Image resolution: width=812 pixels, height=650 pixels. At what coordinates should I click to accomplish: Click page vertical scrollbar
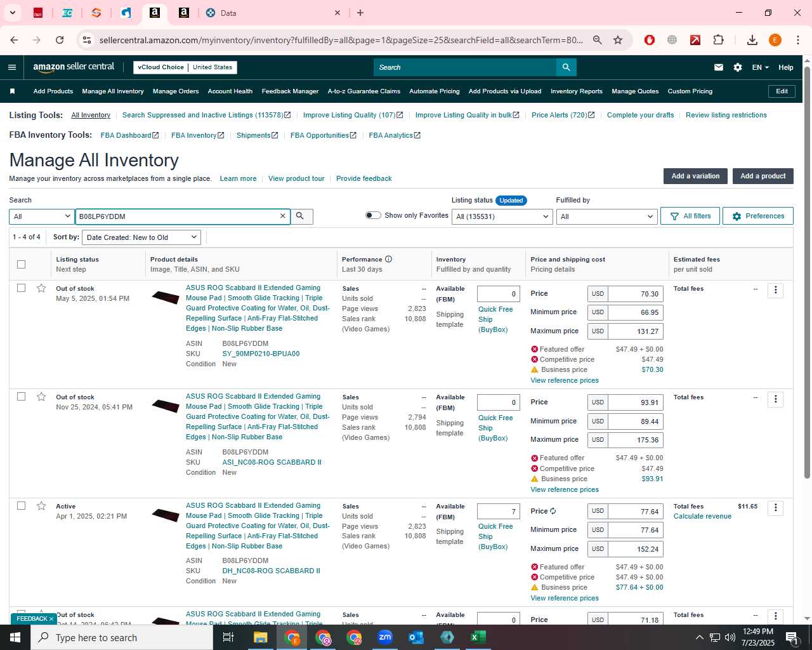(x=807, y=273)
